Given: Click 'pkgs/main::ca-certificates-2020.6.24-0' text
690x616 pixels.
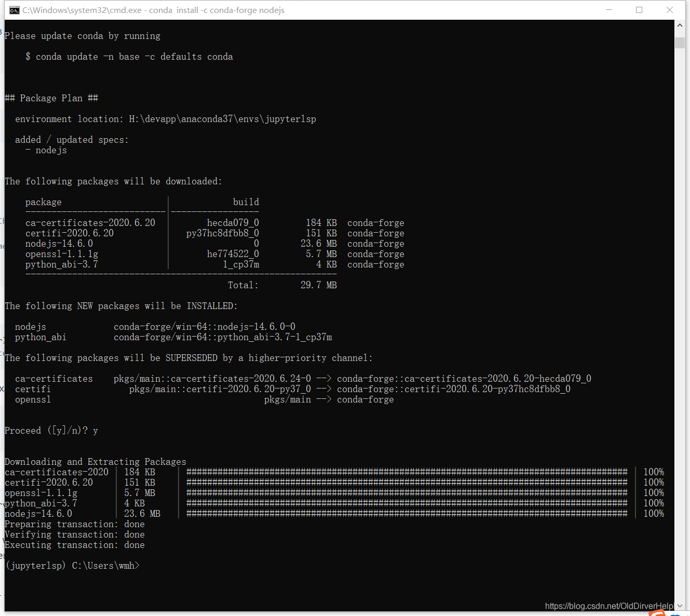Looking at the screenshot, I should 212,379.
